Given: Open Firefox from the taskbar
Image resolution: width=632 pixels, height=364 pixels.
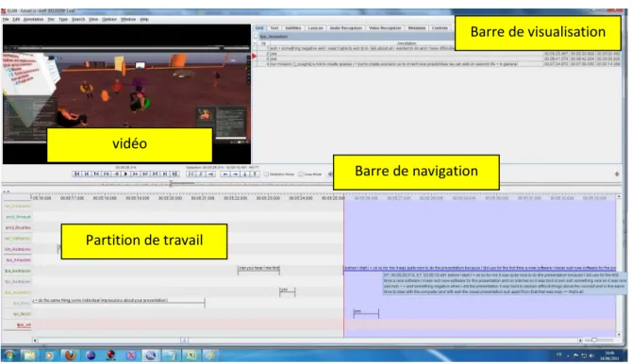Looking at the screenshot, I should coord(70,356).
